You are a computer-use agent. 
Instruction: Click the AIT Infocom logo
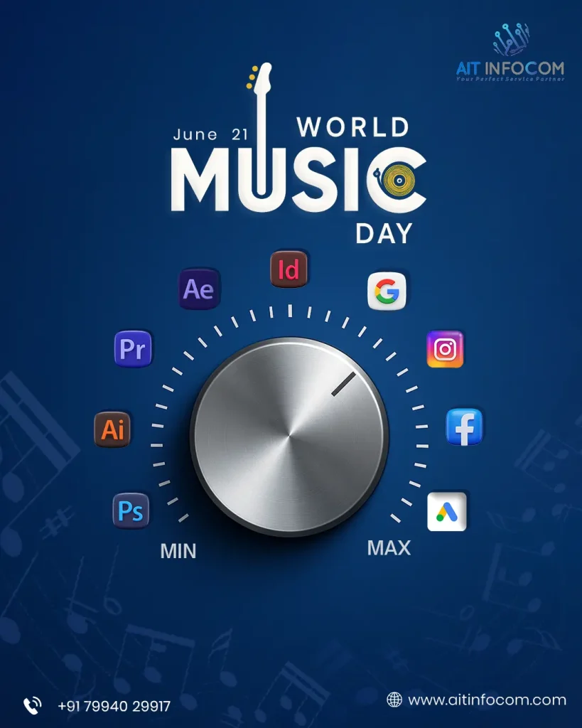coord(510,53)
